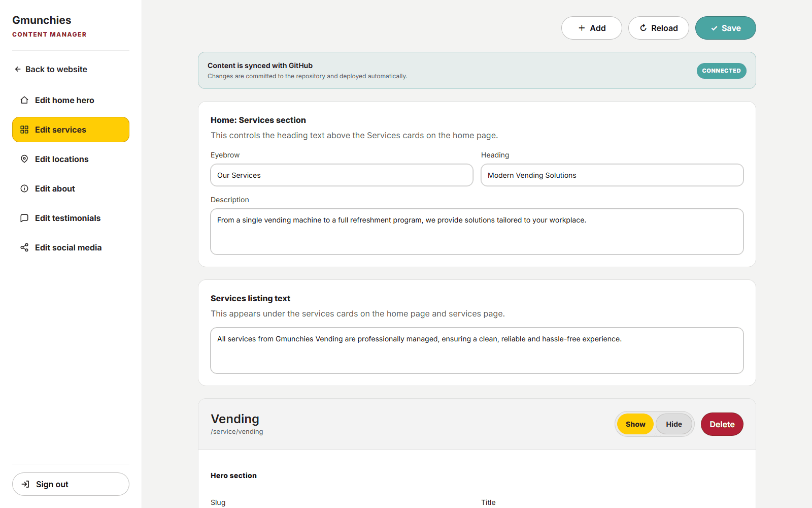Viewport: 812px width, 508px height.
Task: Click the Home: Services section heading
Action: [x=258, y=120]
